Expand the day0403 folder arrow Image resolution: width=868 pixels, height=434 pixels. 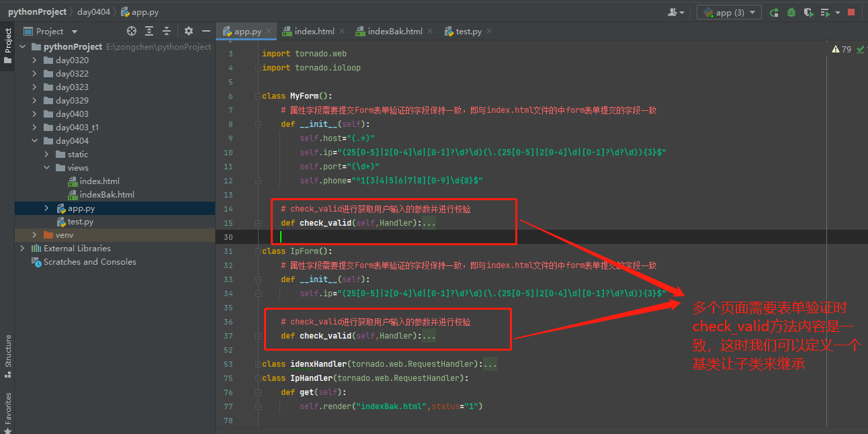pos(34,114)
